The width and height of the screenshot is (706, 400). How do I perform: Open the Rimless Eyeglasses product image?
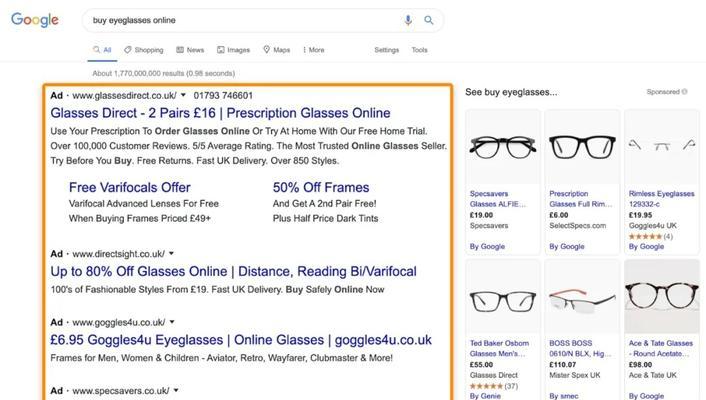point(661,147)
